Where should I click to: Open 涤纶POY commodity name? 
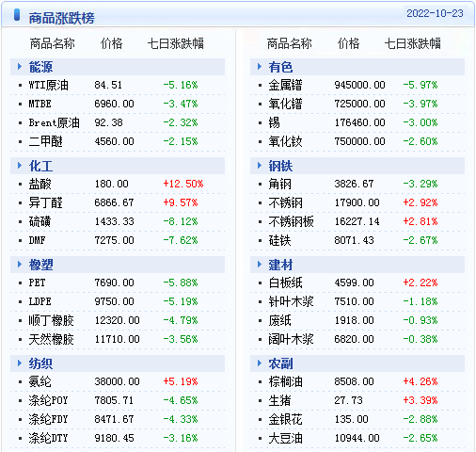tap(48, 400)
